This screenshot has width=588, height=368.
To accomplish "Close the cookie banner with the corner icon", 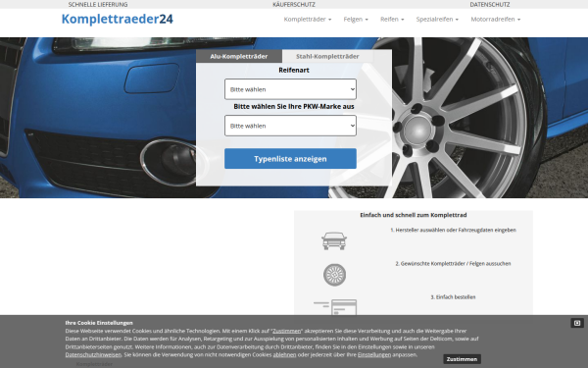I will [577, 323].
